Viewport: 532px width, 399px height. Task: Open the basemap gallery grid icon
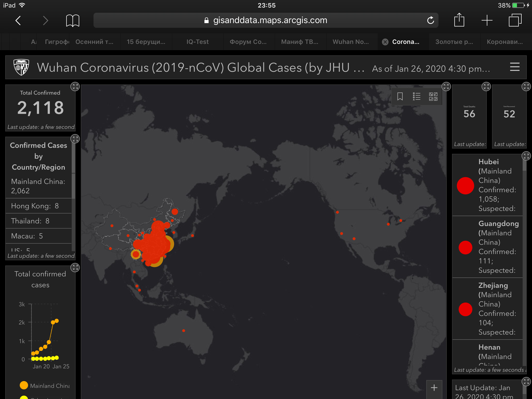(x=433, y=96)
